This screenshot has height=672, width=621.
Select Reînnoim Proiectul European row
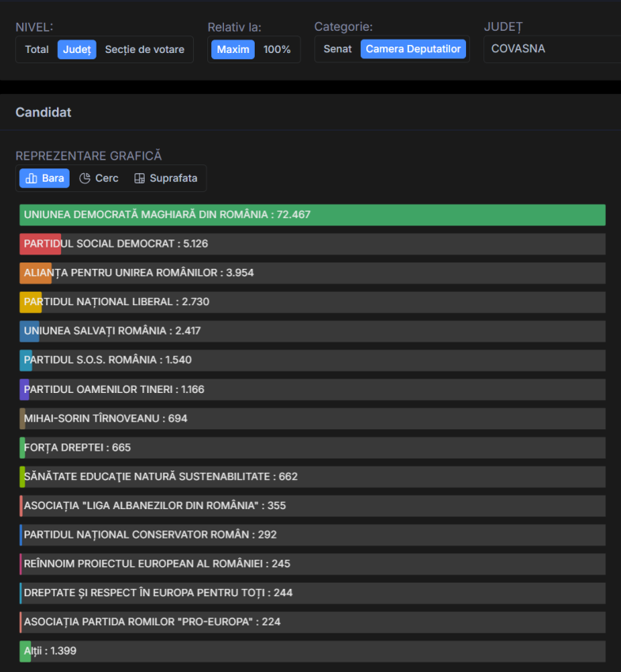point(312,564)
